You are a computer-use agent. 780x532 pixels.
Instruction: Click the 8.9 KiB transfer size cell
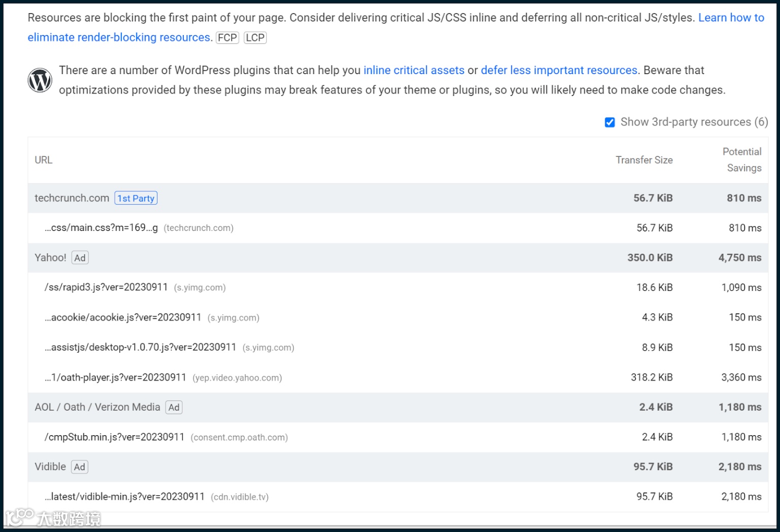coord(657,347)
